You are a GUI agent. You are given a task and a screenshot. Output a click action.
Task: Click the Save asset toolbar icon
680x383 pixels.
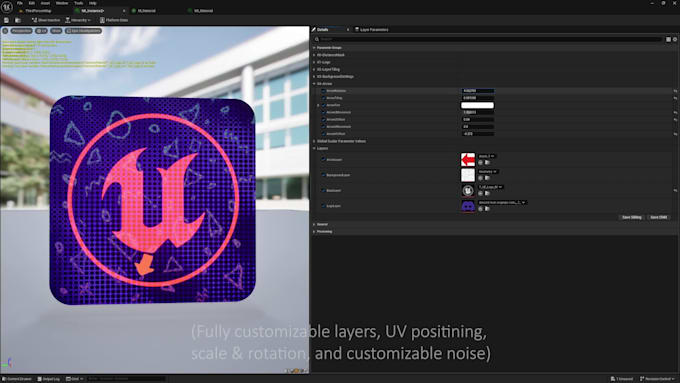6,20
